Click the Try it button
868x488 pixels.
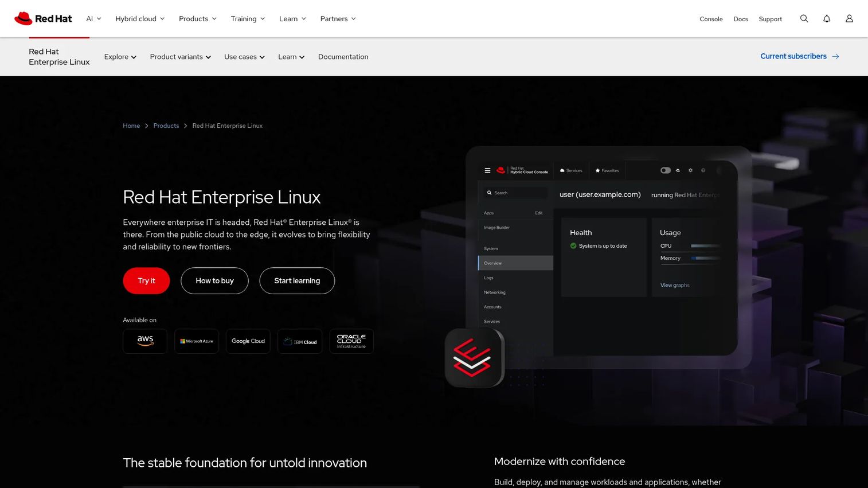coord(146,281)
